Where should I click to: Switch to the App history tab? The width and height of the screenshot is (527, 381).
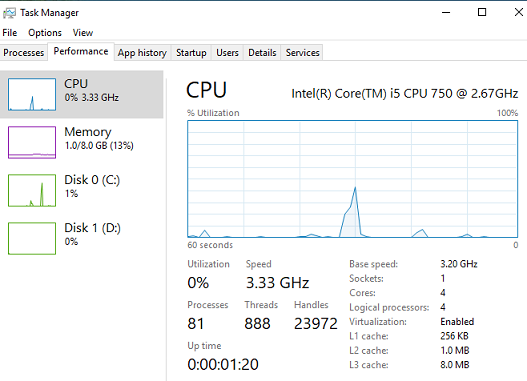[142, 53]
